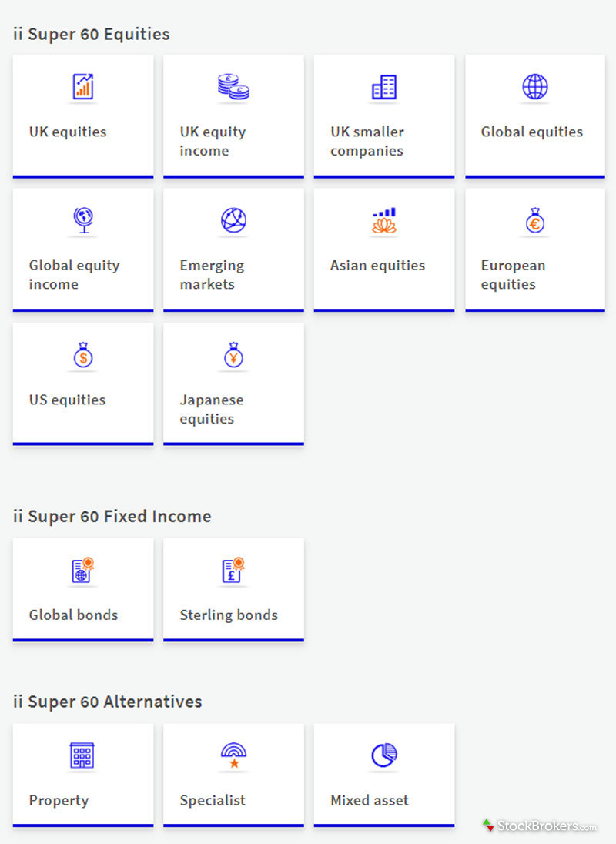Viewport: 616px width, 844px height.
Task: Select the dollar money bag for US equities
Action: pyautogui.click(x=82, y=355)
